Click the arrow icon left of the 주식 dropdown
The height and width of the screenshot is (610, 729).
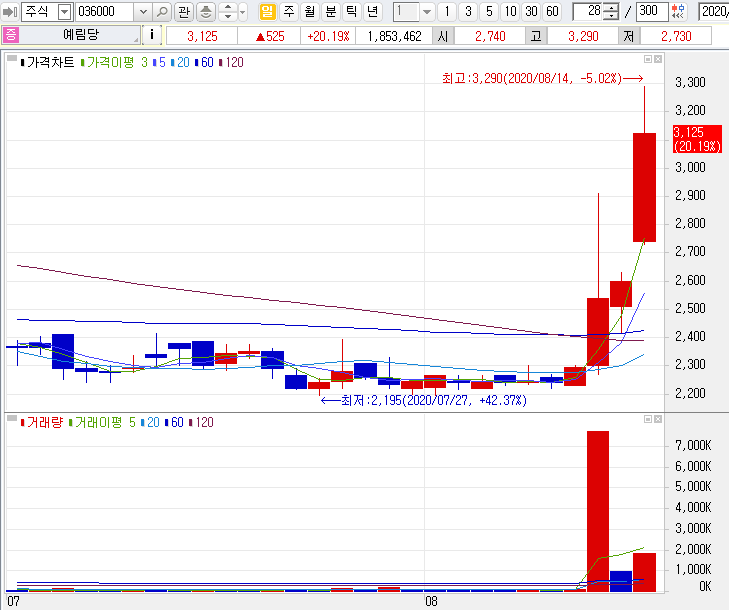10,12
